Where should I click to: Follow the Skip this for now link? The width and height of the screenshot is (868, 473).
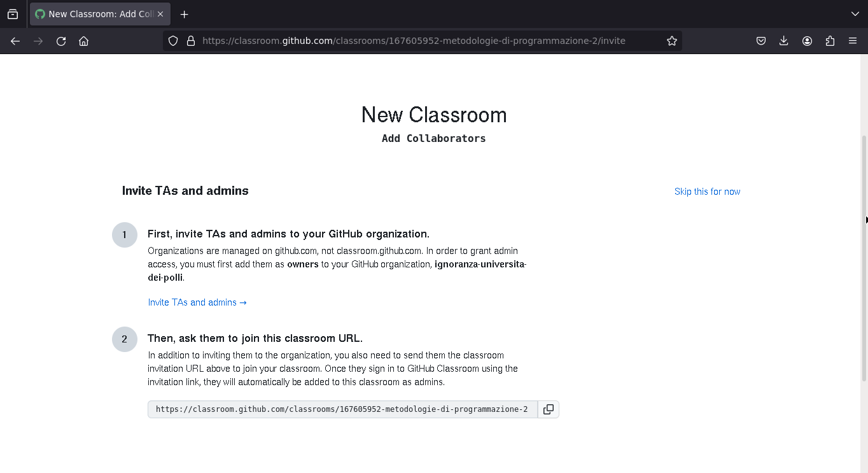(x=707, y=192)
